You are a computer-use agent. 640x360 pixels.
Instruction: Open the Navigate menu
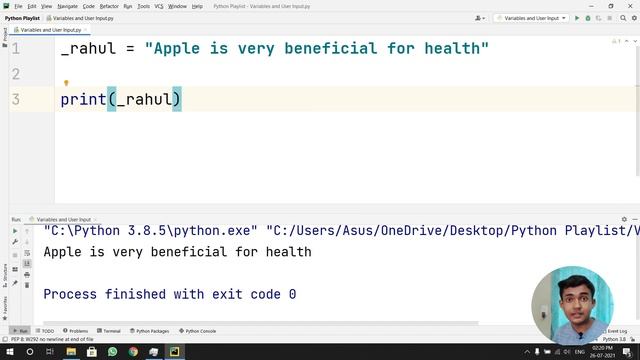(67, 6)
